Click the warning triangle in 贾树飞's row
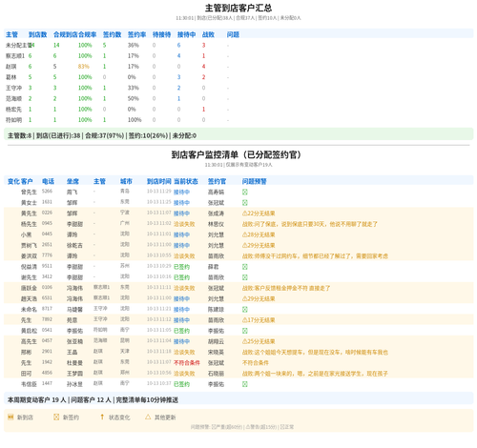 pos(244,246)
